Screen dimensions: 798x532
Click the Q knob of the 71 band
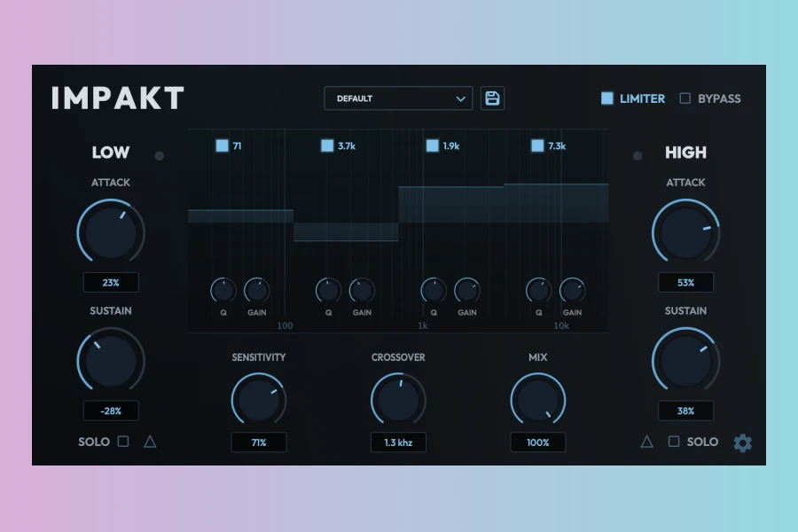223,291
